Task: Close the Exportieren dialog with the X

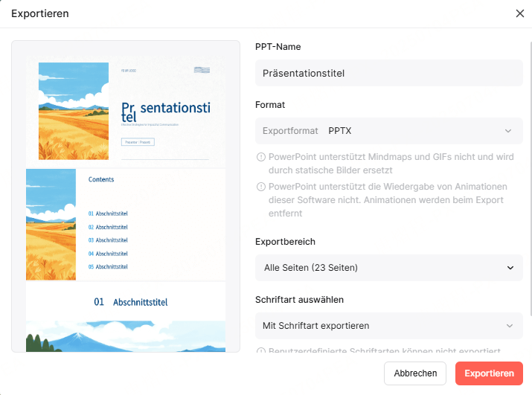Action: point(520,13)
